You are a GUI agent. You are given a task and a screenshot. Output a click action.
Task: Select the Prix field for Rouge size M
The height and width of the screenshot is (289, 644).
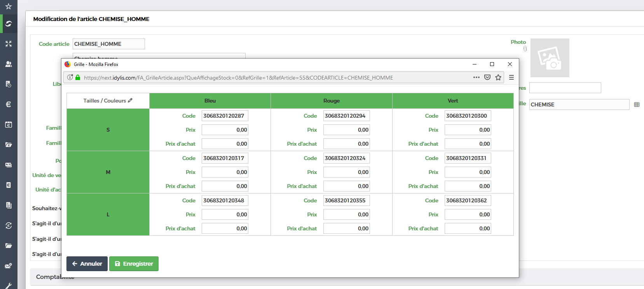346,172
